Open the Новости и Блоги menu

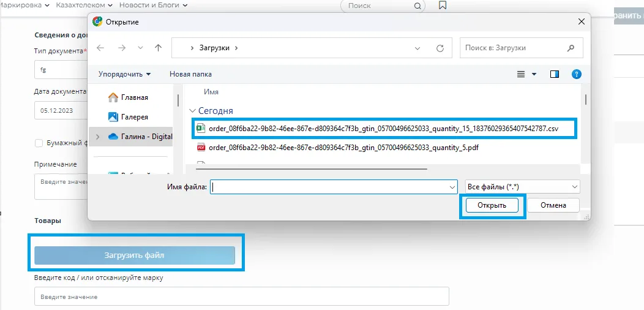(153, 5)
